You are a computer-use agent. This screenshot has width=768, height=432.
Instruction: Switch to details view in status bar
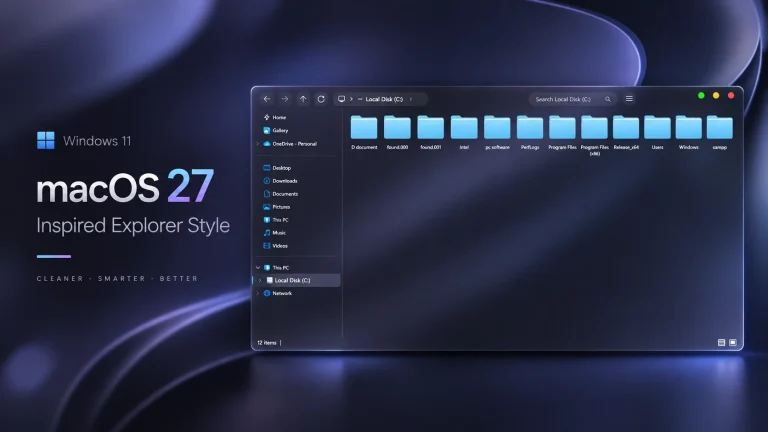pos(721,342)
